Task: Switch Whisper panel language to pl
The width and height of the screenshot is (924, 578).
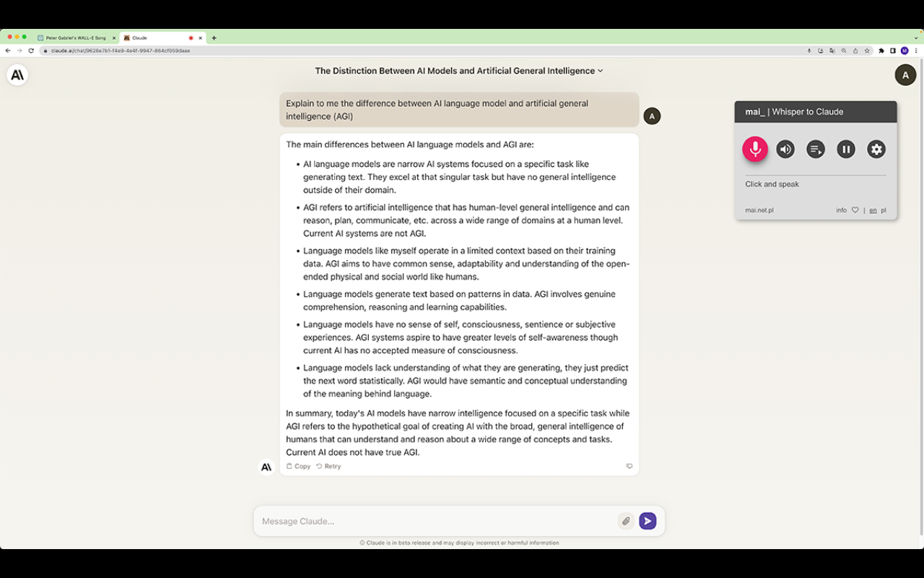Action: point(884,210)
